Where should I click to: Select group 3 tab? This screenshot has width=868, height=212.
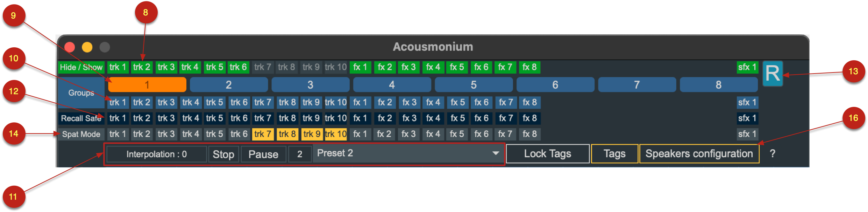(311, 85)
